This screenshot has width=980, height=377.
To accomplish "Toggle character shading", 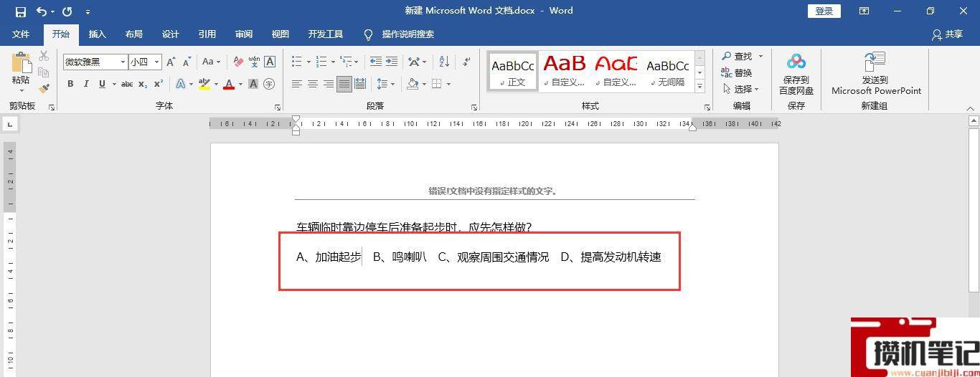I will pyautogui.click(x=253, y=84).
